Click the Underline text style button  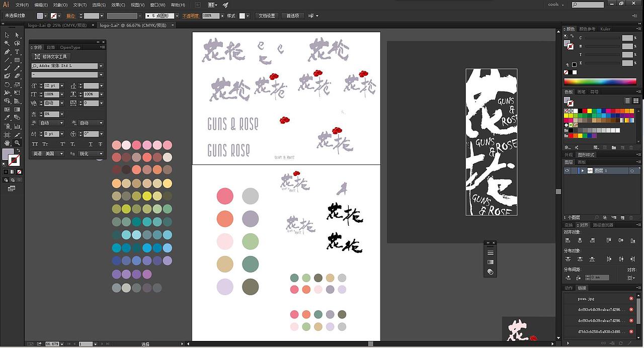(x=91, y=144)
